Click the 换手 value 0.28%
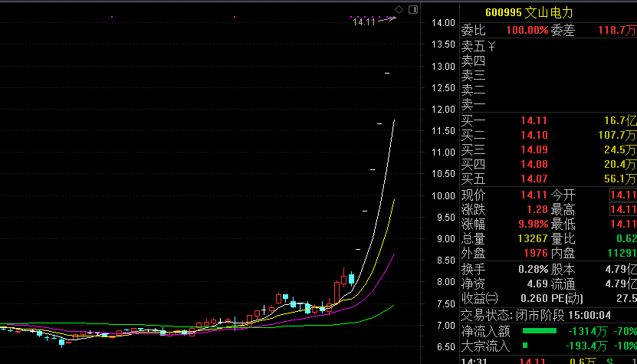This screenshot has height=364, width=637. 534,269
